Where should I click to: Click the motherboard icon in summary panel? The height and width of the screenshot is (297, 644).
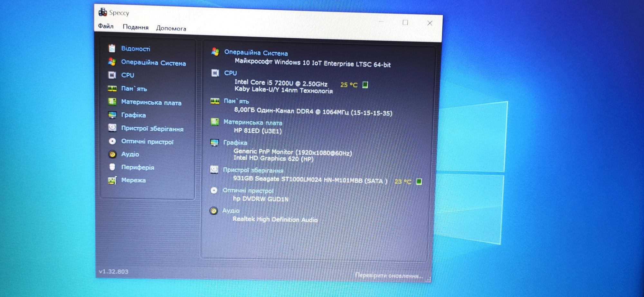tap(214, 122)
